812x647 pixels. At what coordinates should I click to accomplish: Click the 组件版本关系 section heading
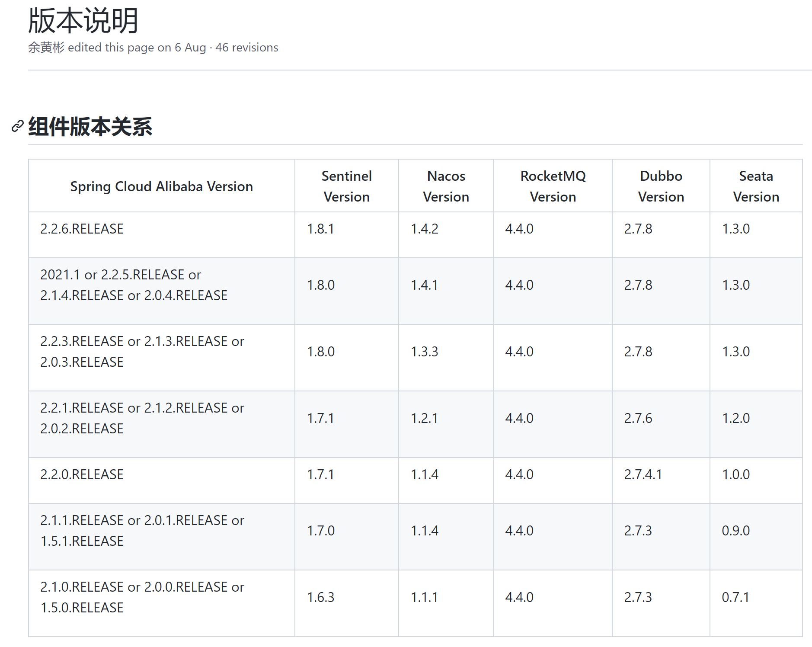click(90, 127)
